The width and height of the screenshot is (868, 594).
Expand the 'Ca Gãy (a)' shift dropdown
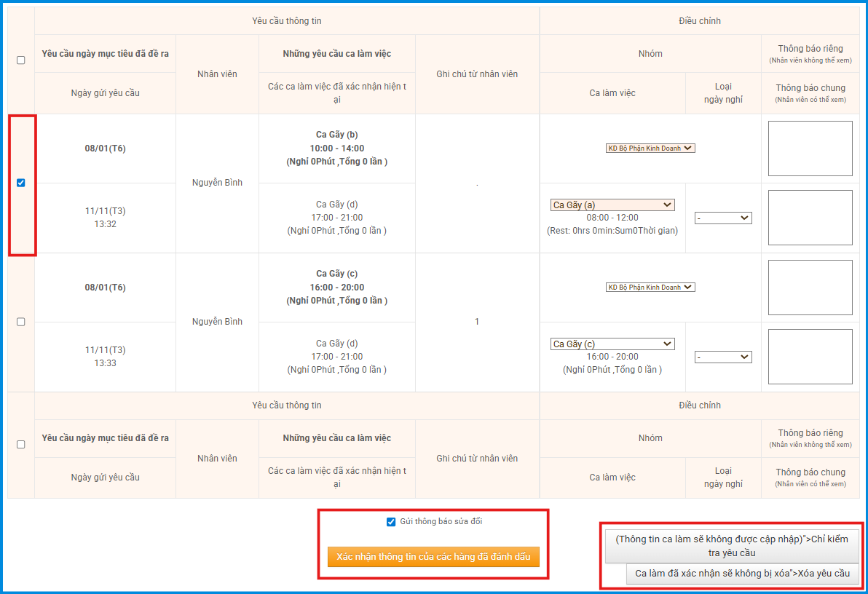pyautogui.click(x=612, y=205)
